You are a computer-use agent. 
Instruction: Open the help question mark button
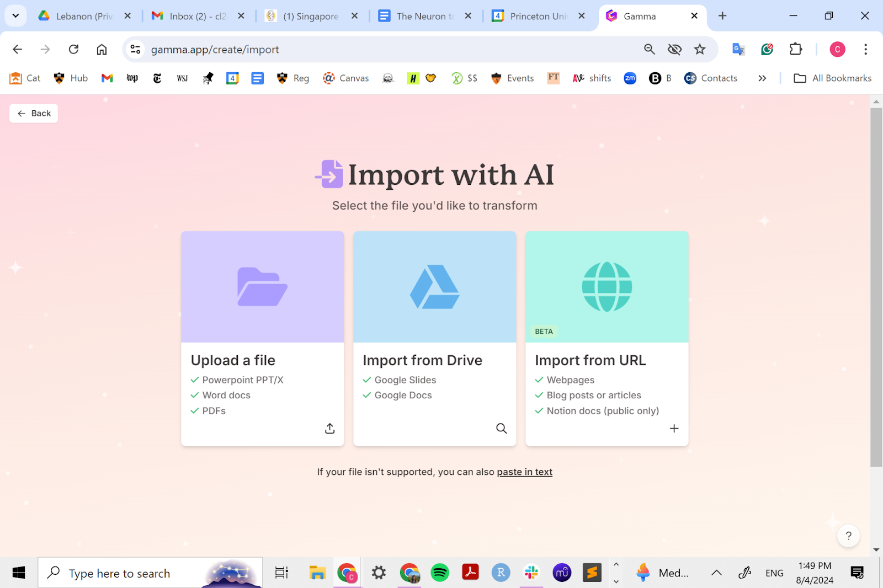[x=849, y=536]
